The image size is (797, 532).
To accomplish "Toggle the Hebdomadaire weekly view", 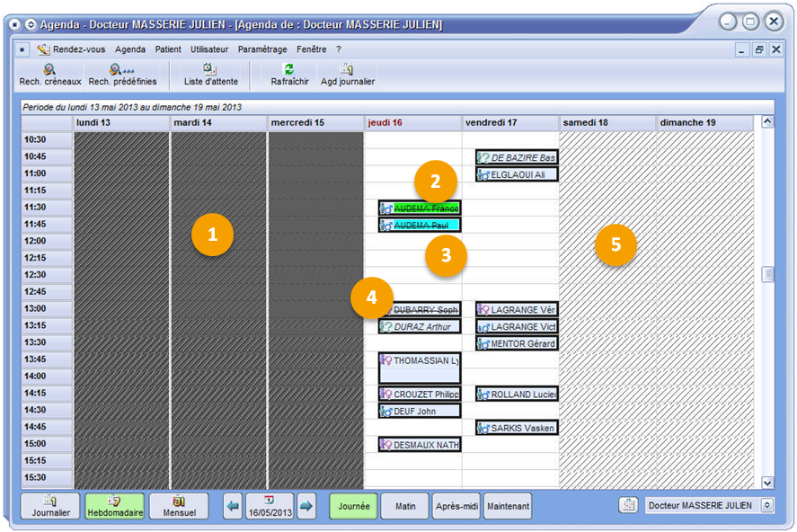I will coord(114,506).
